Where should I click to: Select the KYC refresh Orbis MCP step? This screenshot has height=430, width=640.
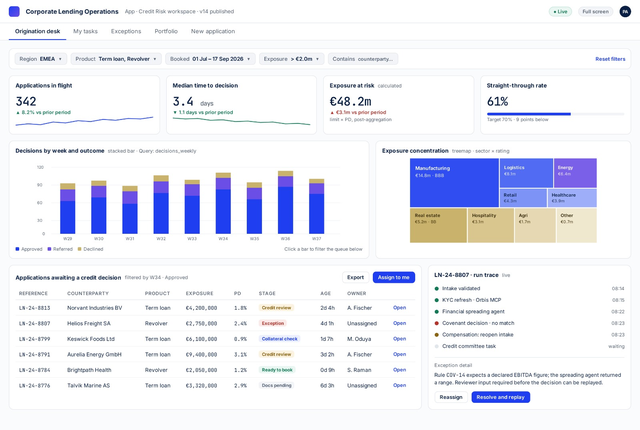pos(529,300)
